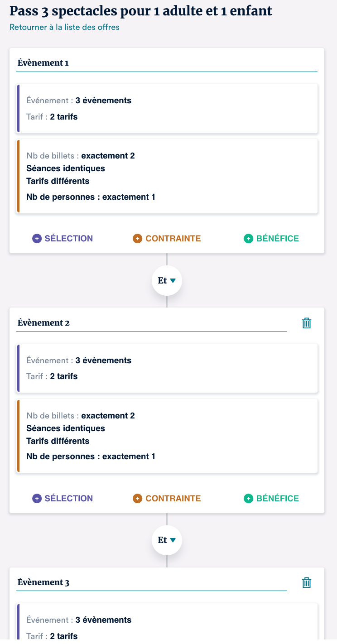This screenshot has height=644, width=337.
Task: Open Évènement 1 selection card with 3 évènements
Action: (168, 109)
